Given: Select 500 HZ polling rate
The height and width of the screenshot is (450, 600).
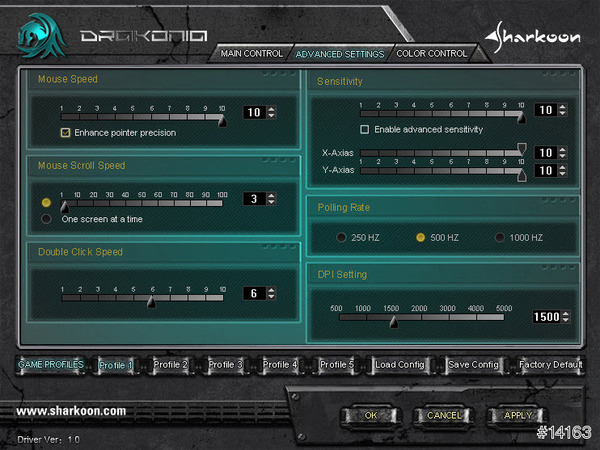Looking at the screenshot, I should tap(420, 238).
